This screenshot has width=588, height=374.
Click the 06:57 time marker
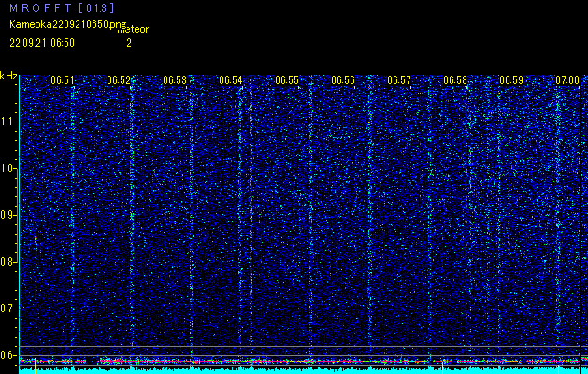click(399, 79)
